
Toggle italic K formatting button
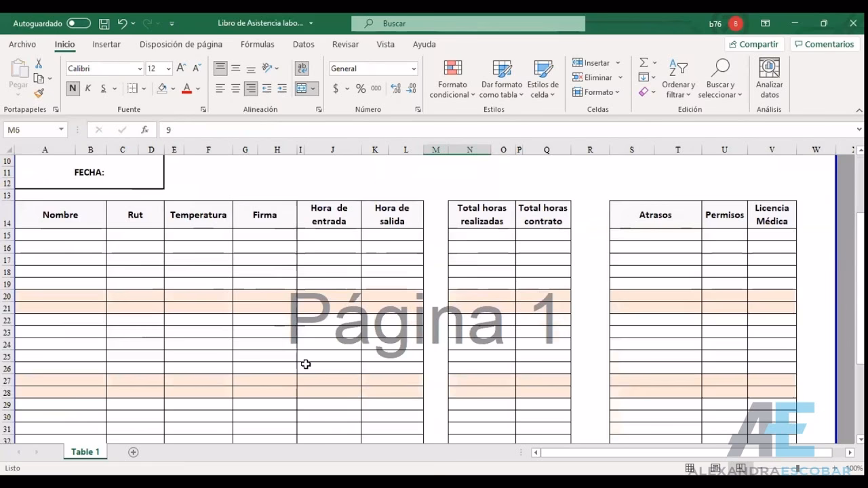click(88, 89)
